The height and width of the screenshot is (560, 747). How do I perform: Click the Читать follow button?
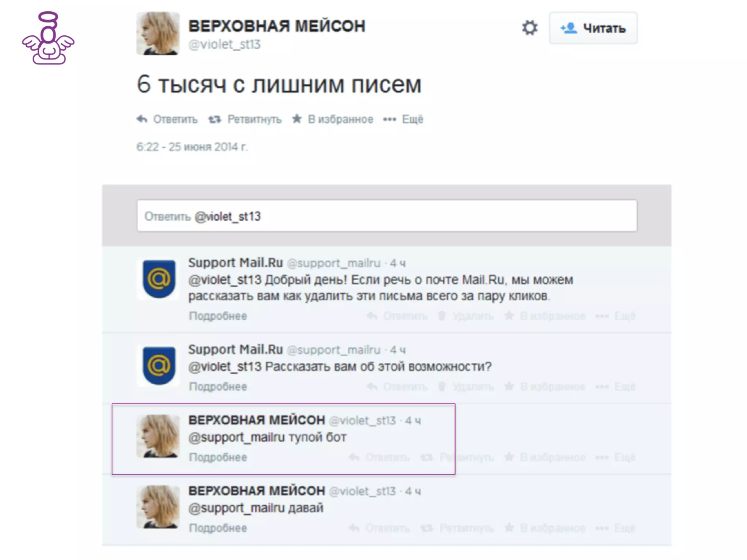click(x=593, y=28)
